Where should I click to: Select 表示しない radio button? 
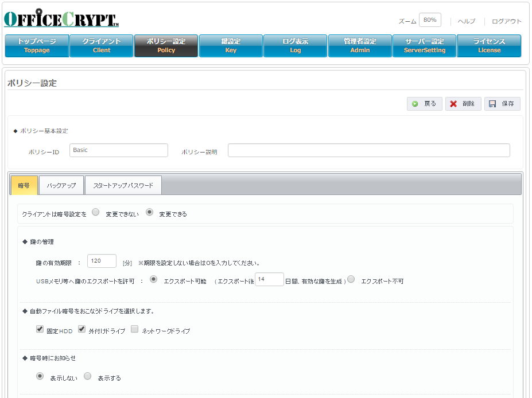40,376
